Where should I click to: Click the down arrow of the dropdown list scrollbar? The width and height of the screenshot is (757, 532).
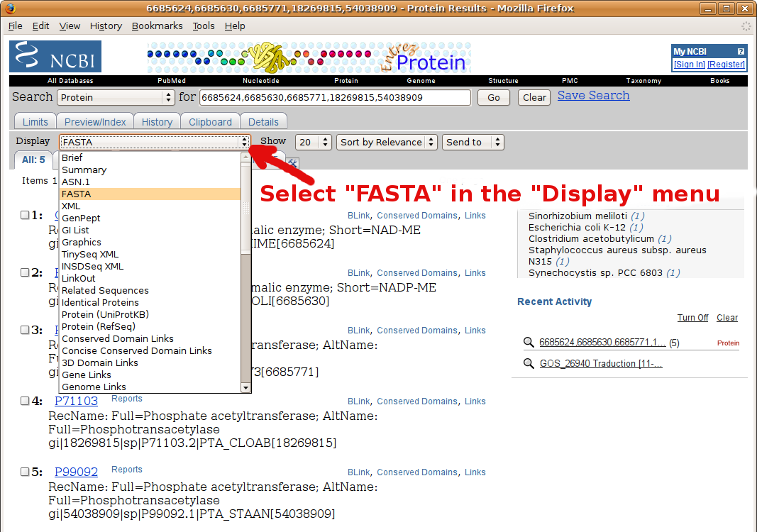click(x=245, y=387)
